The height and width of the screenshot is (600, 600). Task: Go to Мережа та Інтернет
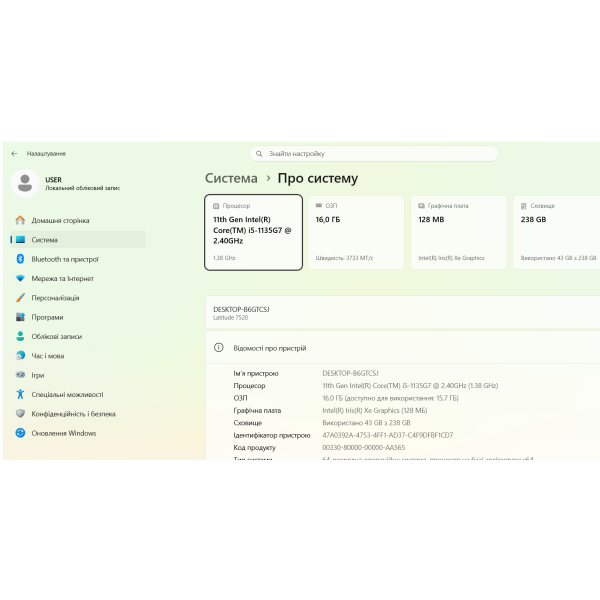point(78,278)
